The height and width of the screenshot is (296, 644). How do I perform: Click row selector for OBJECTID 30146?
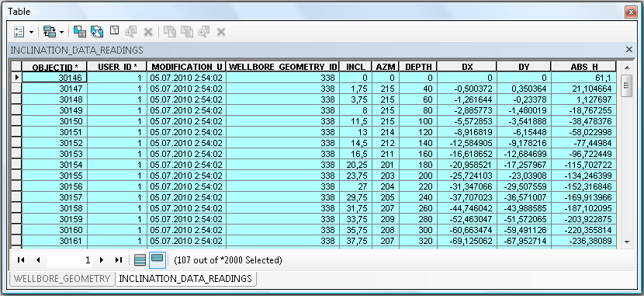click(16, 77)
